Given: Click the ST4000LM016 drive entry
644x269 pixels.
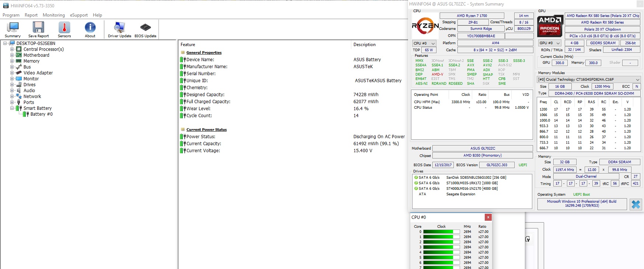Looking at the screenshot, I should (x=472, y=189).
